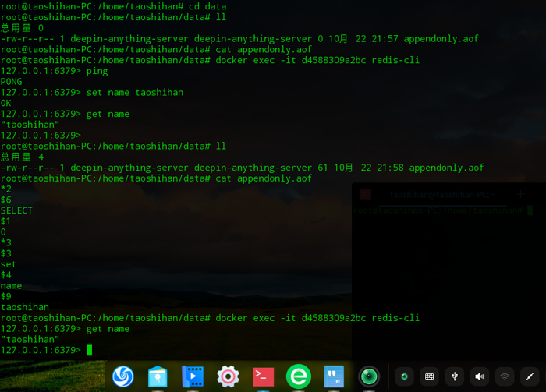Click the 'SELECT' line in the aof output
Image resolution: width=546 pixels, height=392 pixels.
pyautogui.click(x=16, y=210)
